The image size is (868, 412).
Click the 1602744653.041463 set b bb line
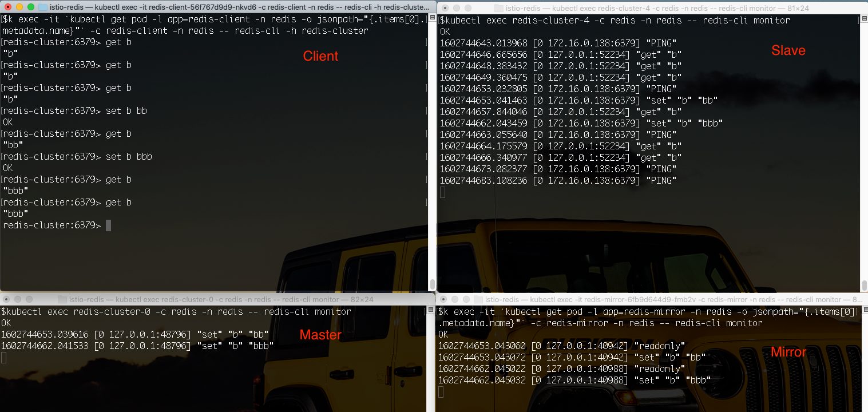[x=578, y=101]
